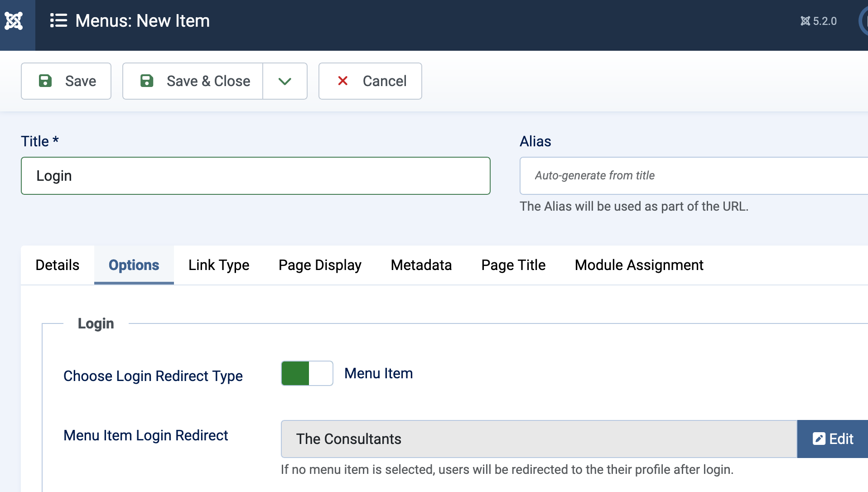Click the pencil icon on the Edit button
Screen dimensions: 868x492
point(819,439)
